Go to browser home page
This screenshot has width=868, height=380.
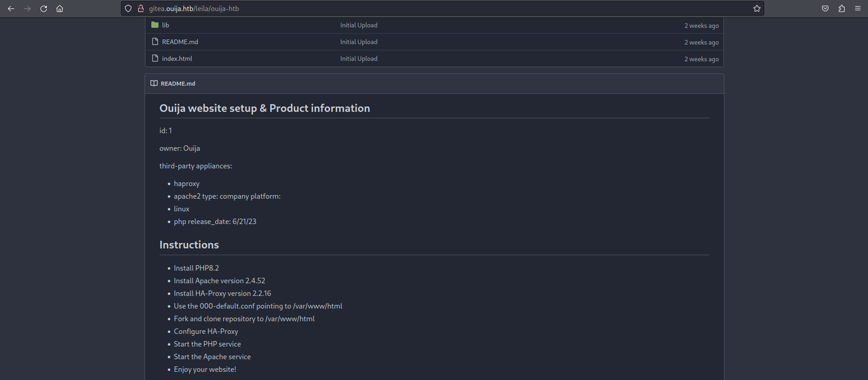(x=60, y=9)
